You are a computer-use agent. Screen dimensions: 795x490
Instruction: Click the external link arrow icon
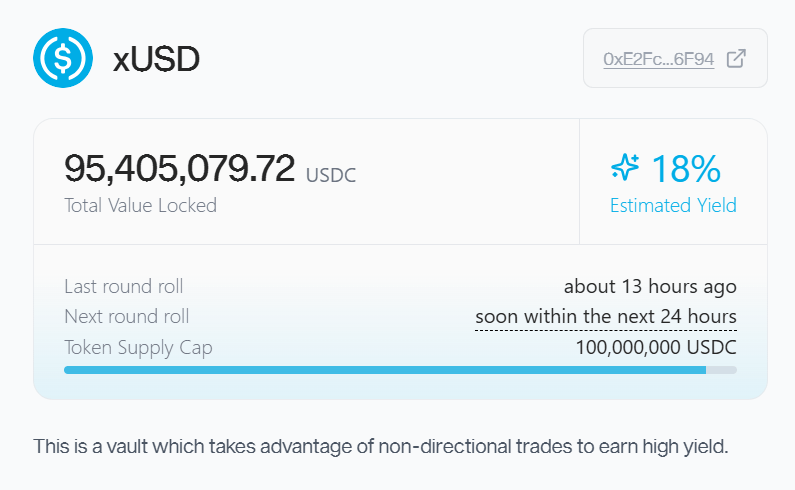(735, 58)
